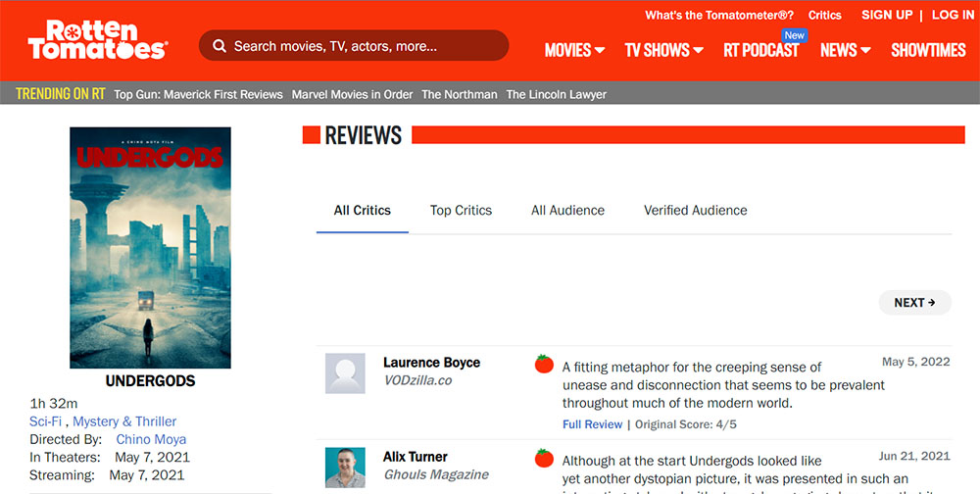
Task: Click the Next page button
Action: [x=915, y=303]
